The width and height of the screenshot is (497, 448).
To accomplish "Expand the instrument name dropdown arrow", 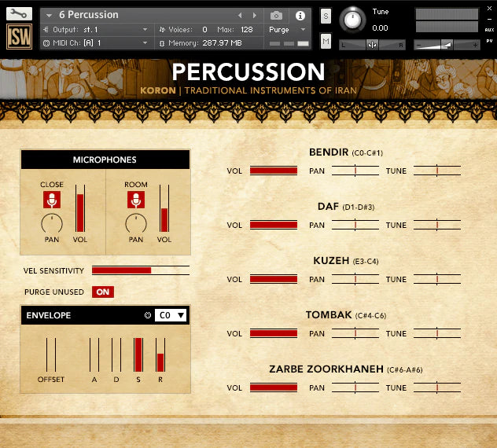I will [49, 15].
